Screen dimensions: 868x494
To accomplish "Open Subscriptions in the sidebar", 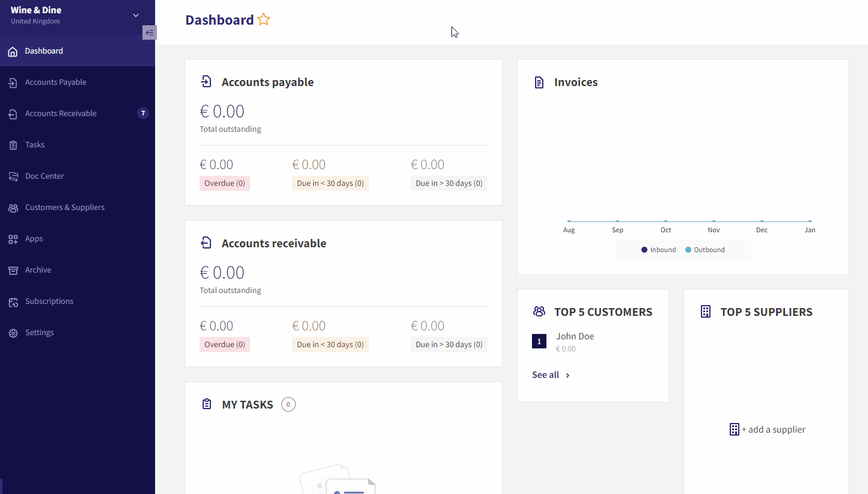I will [x=78, y=301].
